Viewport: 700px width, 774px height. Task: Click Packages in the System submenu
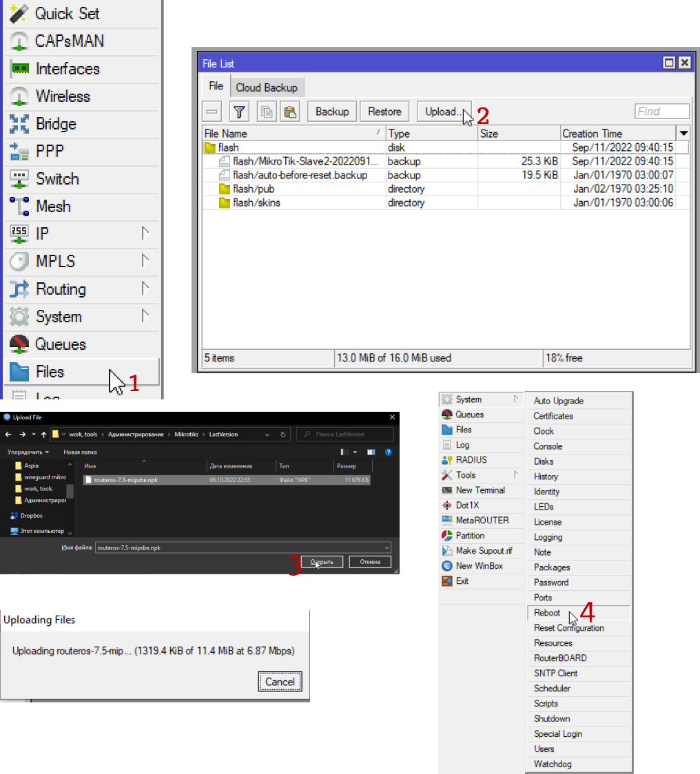[579, 567]
